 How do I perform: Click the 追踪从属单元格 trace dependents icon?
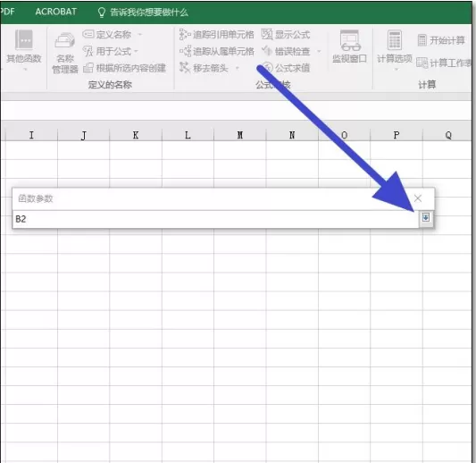coord(216,51)
